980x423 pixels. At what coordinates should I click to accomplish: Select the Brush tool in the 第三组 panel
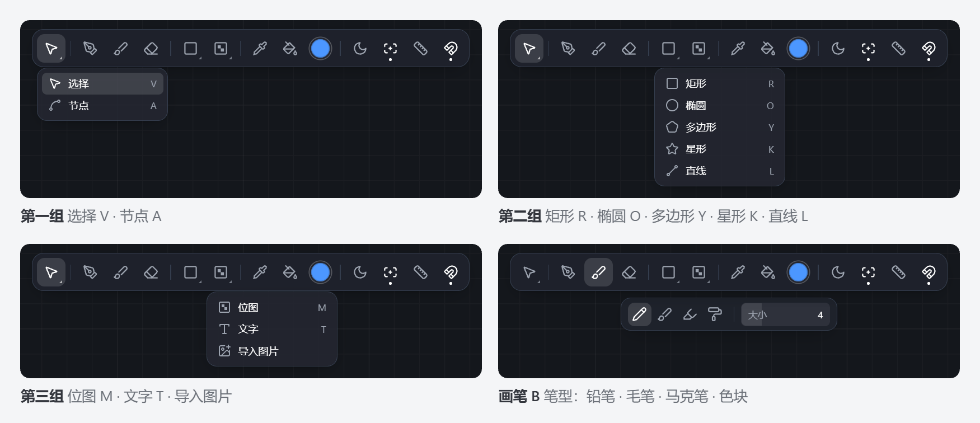[x=120, y=272]
